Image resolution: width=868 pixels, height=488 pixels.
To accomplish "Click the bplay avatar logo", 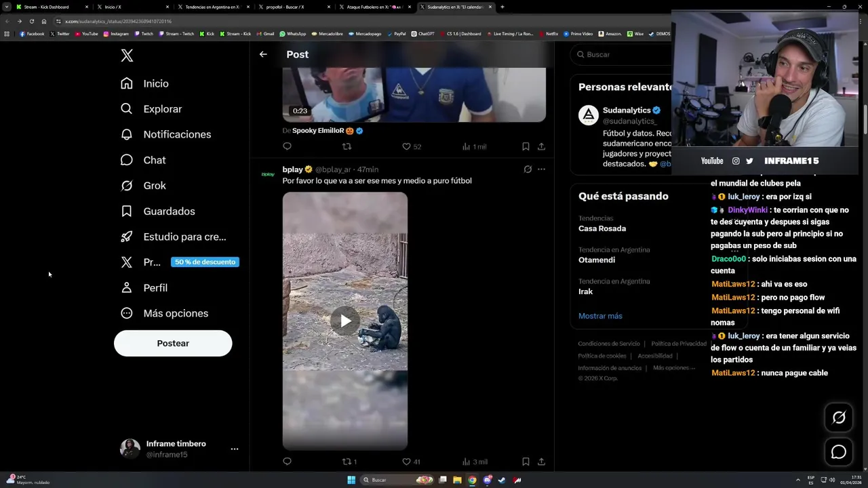I will click(268, 174).
